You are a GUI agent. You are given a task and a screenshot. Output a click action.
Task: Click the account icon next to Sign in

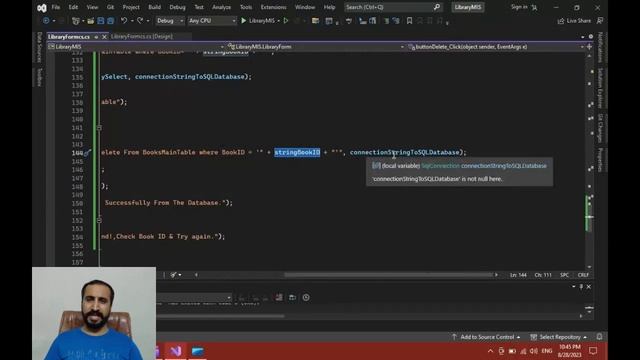(534, 7)
